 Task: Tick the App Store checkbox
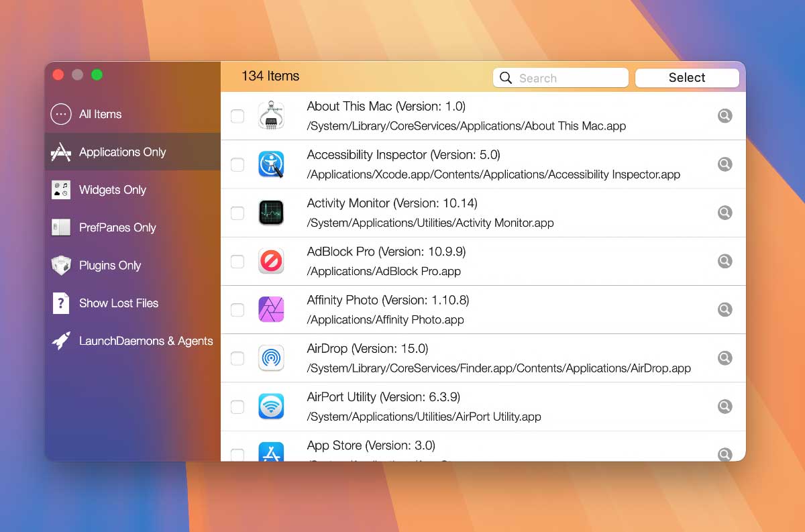pyautogui.click(x=237, y=454)
